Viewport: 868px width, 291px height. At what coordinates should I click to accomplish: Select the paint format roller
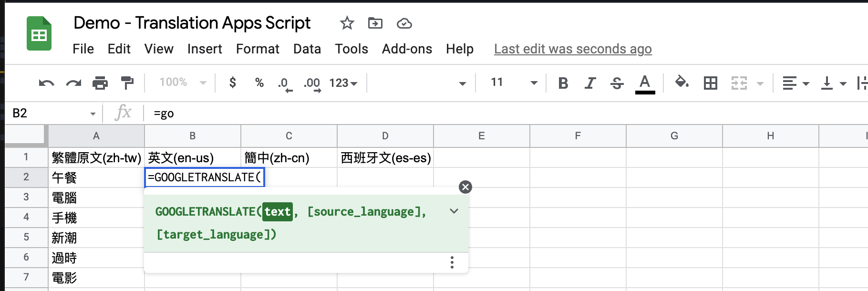click(127, 83)
